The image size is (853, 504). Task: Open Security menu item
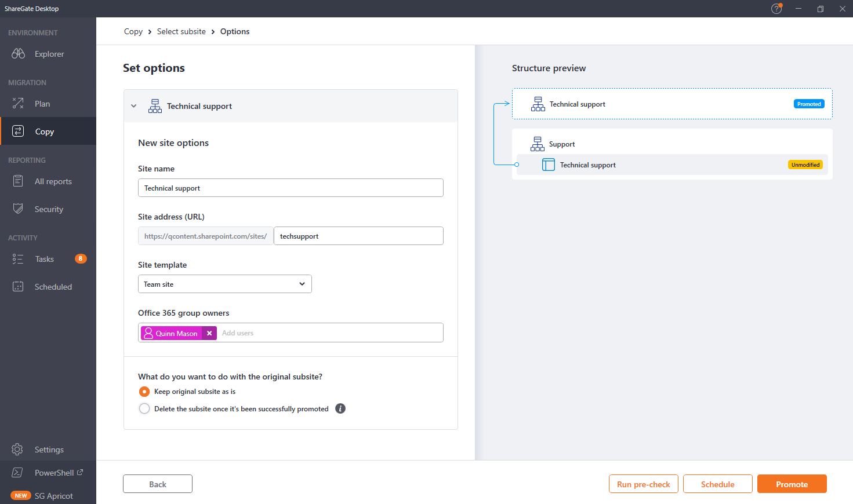(x=48, y=209)
